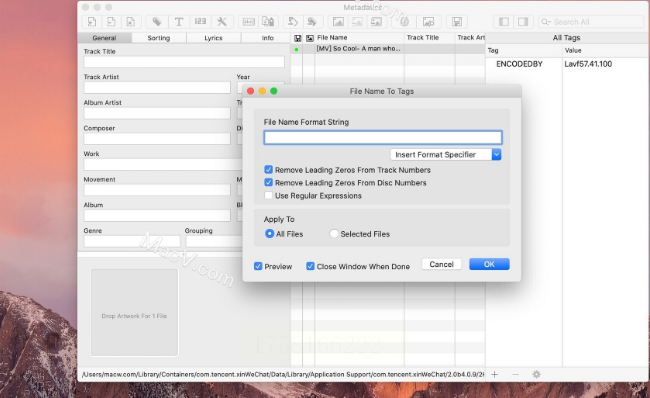Image resolution: width=650 pixels, height=398 pixels.
Task: Toggle the left sidebar panel icon
Action: (504, 22)
